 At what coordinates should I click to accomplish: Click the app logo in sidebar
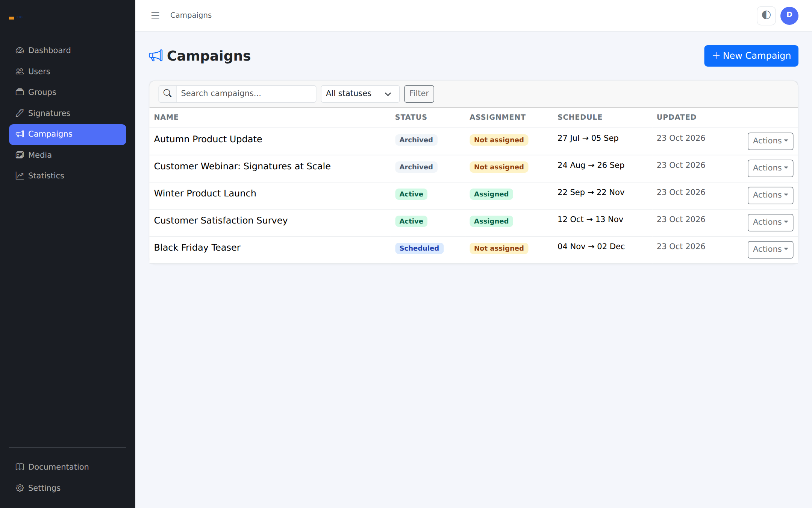coord(16,18)
